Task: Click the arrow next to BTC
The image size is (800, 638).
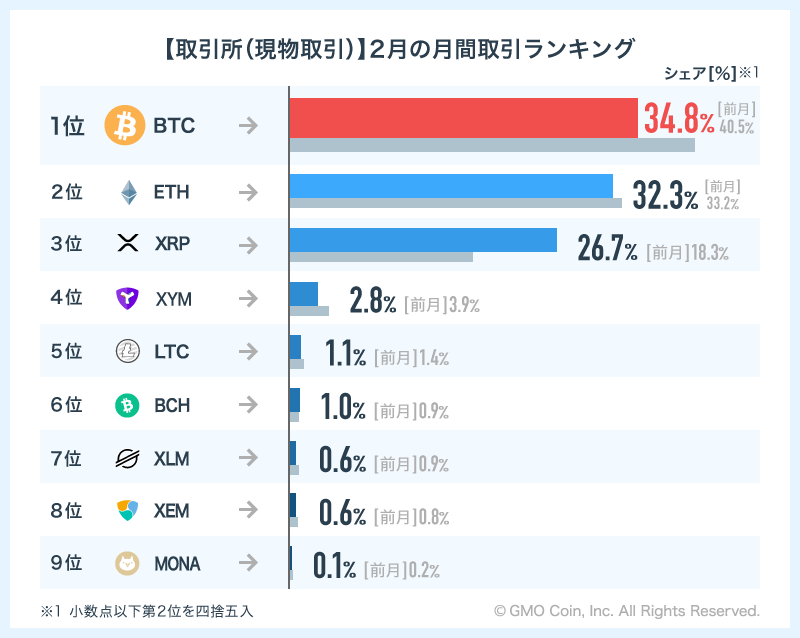Action: (x=248, y=126)
